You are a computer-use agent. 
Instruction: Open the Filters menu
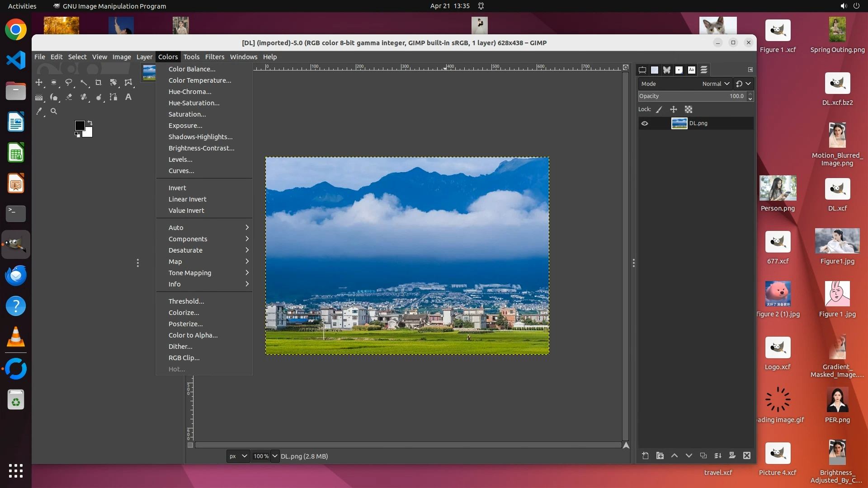click(x=214, y=57)
